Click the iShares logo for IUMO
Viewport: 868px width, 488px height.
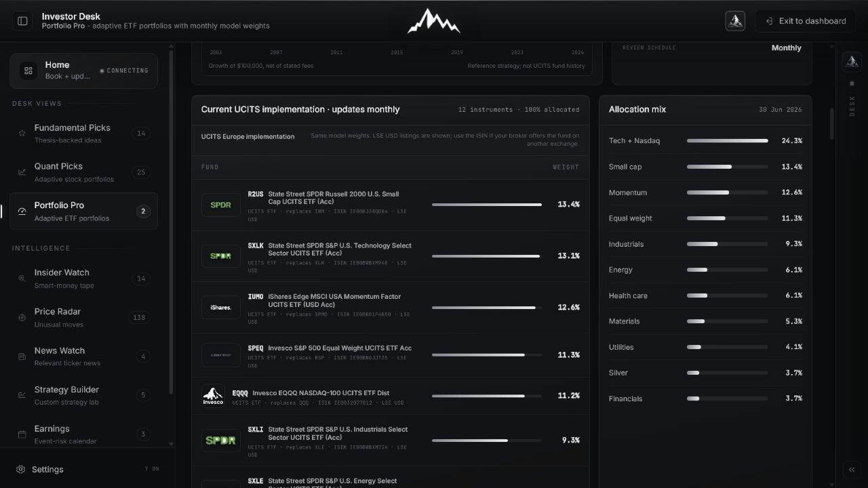coord(221,308)
